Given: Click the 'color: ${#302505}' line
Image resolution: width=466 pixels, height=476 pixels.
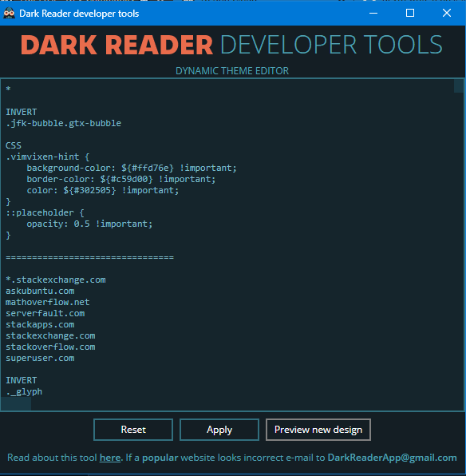Looking at the screenshot, I should (x=103, y=190).
